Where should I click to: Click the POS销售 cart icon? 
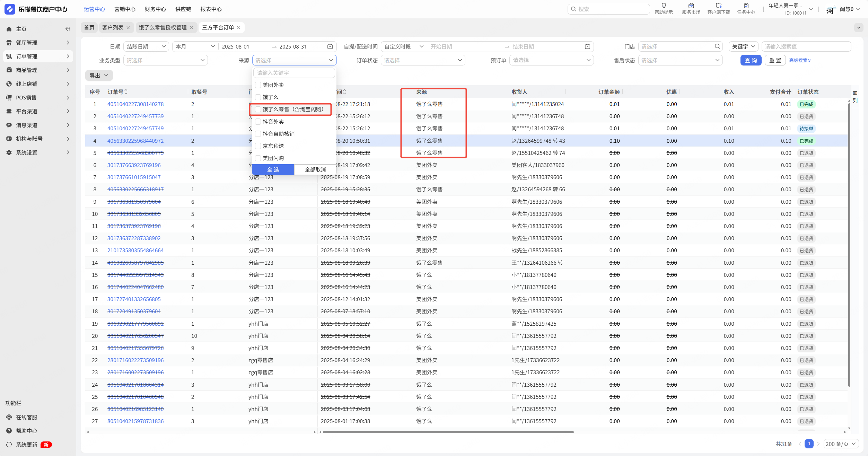(x=9, y=97)
